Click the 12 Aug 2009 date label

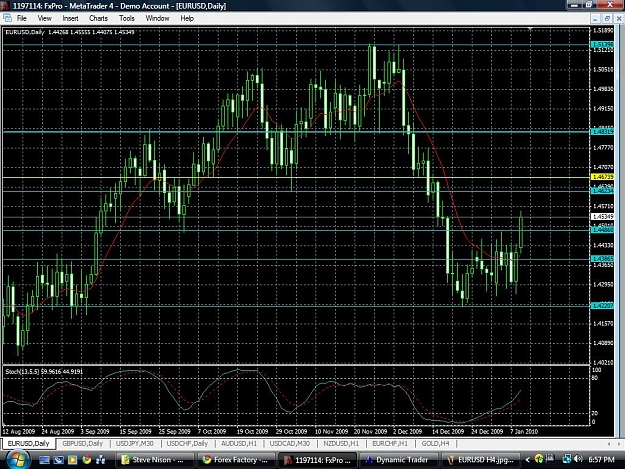[x=19, y=432]
